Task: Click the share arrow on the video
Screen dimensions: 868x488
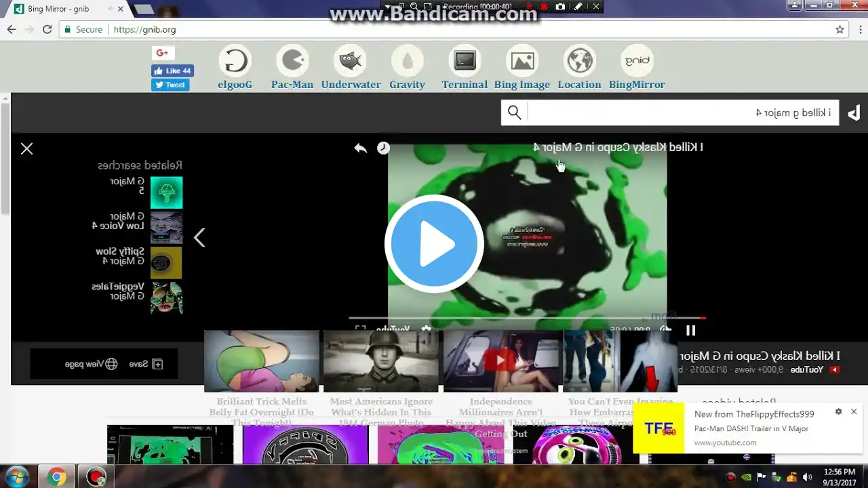Action: tap(360, 148)
